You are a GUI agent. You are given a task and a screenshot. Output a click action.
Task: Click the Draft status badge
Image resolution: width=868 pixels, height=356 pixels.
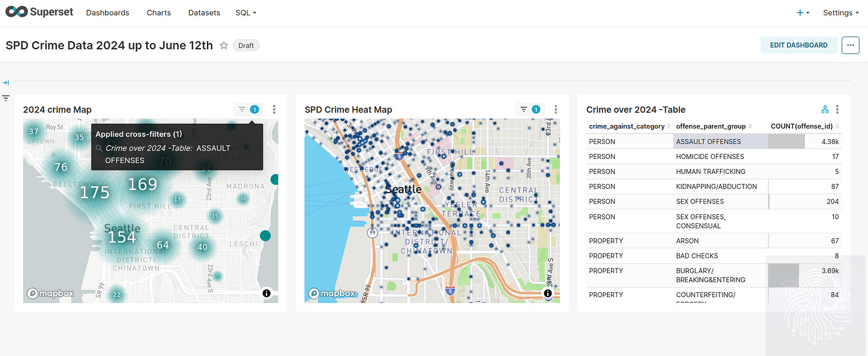246,45
